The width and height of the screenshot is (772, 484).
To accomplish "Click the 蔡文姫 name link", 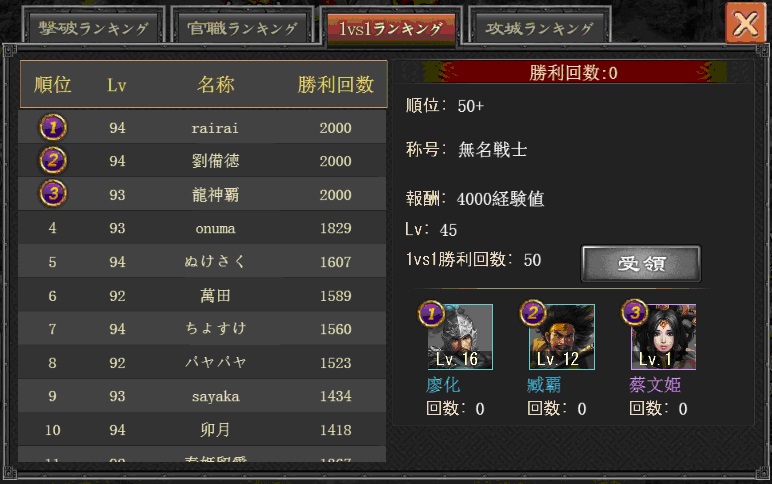I will click(x=655, y=385).
